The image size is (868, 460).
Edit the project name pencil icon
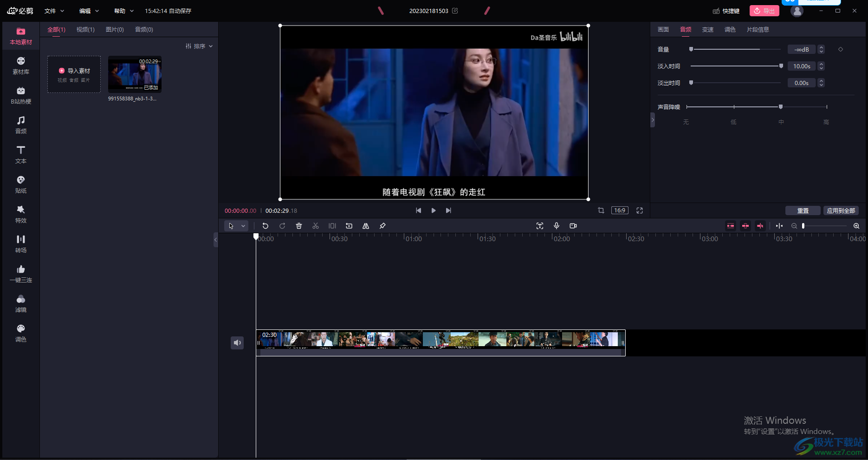tap(455, 11)
